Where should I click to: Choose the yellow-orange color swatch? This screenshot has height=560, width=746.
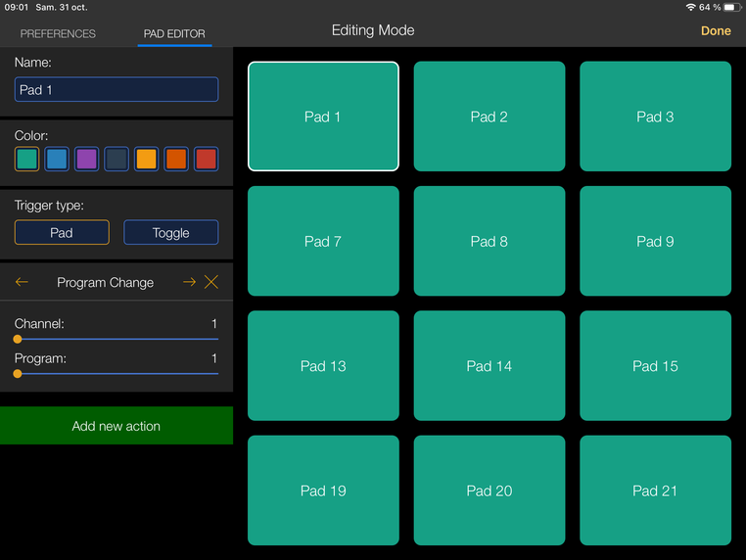coord(146,159)
